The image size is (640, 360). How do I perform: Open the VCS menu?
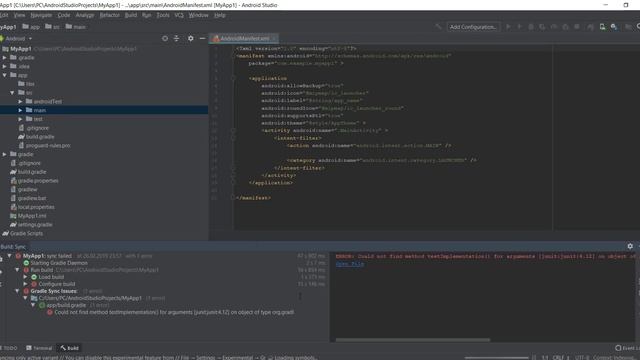coord(179,15)
